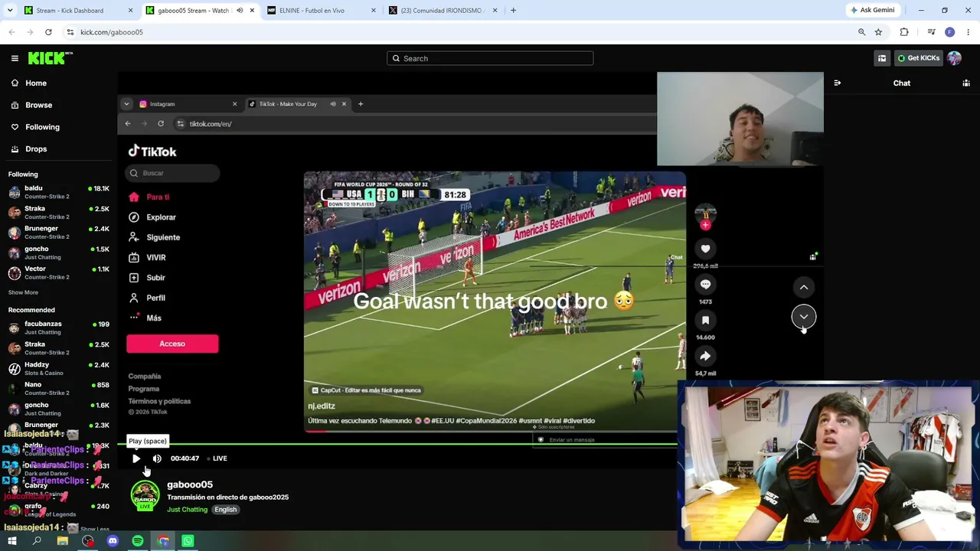Click the people icon in the Chat header

click(966, 83)
